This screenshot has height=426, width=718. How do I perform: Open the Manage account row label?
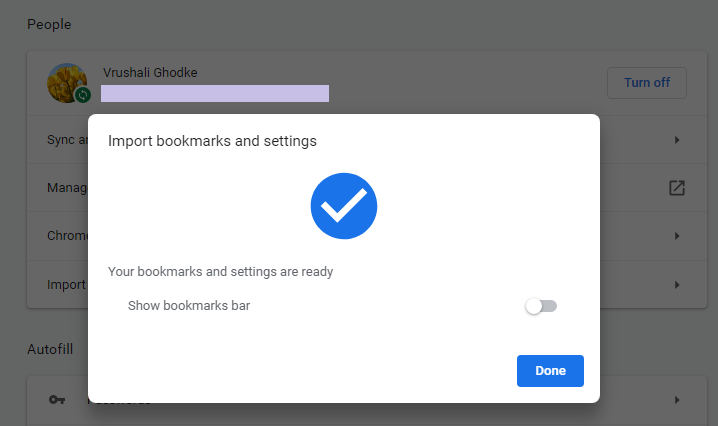[x=66, y=188]
